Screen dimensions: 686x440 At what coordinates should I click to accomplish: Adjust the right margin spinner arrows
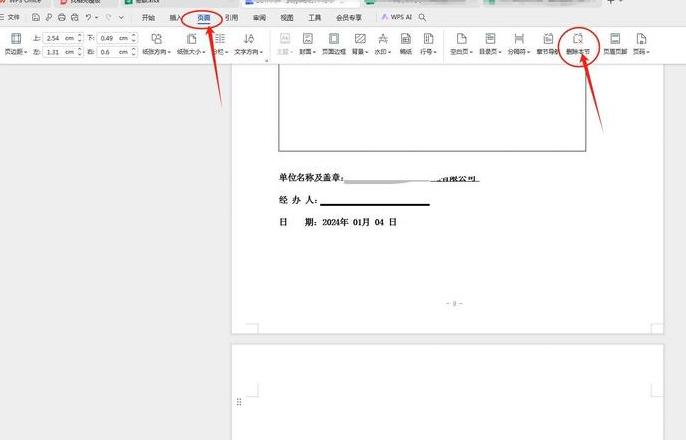(x=134, y=52)
